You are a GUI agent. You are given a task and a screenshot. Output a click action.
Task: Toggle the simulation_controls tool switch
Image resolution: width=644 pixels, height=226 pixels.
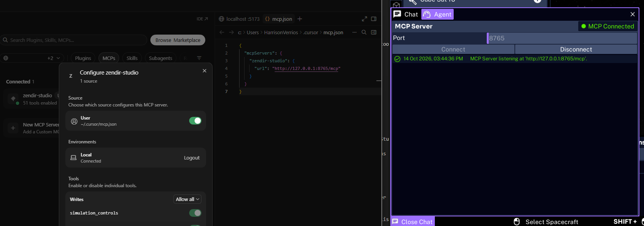click(x=195, y=213)
